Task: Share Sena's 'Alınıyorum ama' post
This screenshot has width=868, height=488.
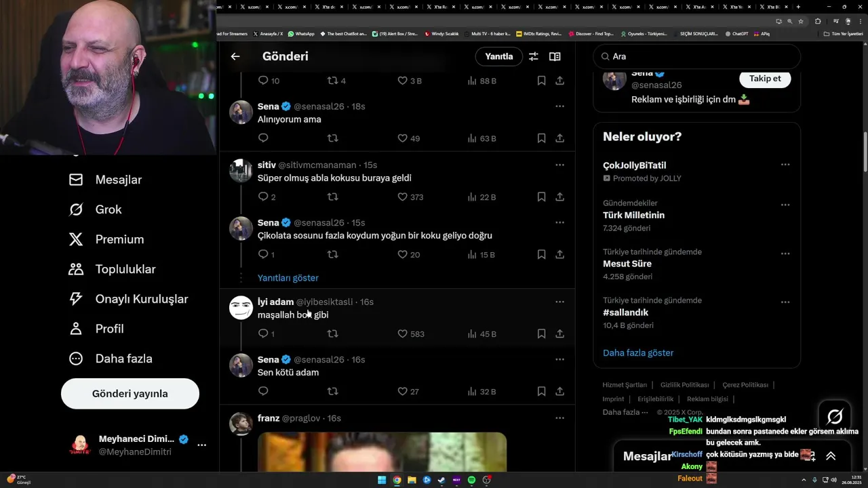Action: [560, 138]
